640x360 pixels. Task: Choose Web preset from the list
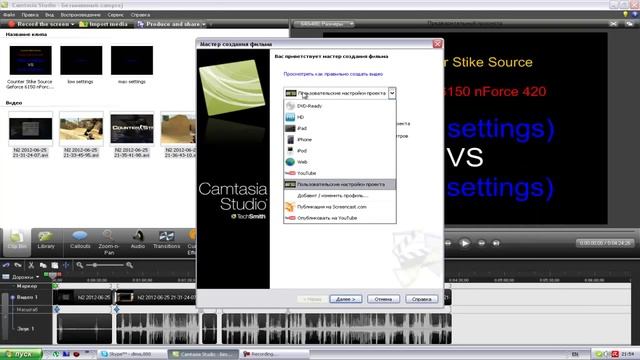340,162
